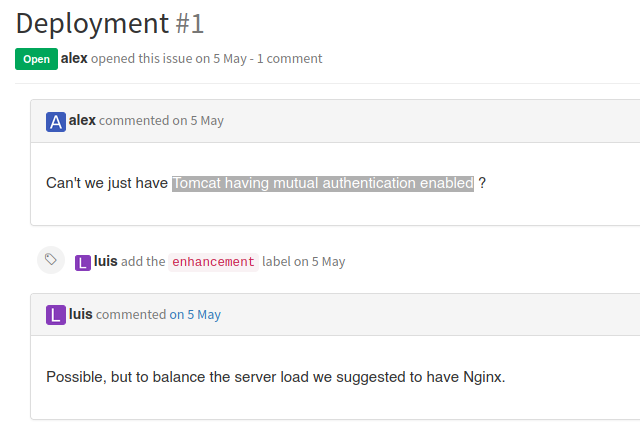
Task: Click luis username in label event
Action: coord(106,261)
